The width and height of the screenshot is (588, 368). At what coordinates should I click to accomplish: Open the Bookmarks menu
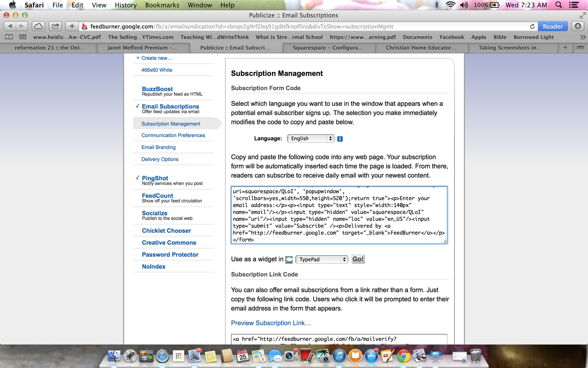162,5
